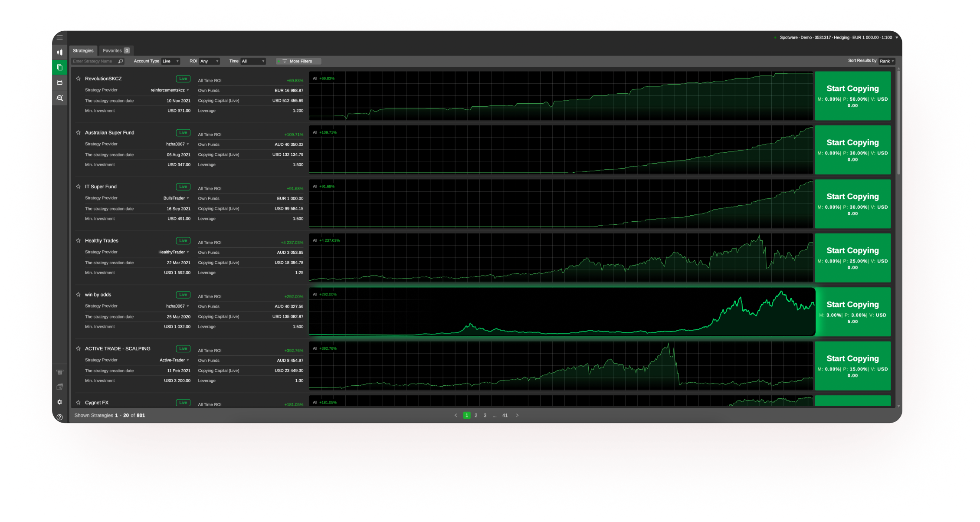Open the hamburger main menu
This screenshot has height=522, width=980.
(x=60, y=37)
